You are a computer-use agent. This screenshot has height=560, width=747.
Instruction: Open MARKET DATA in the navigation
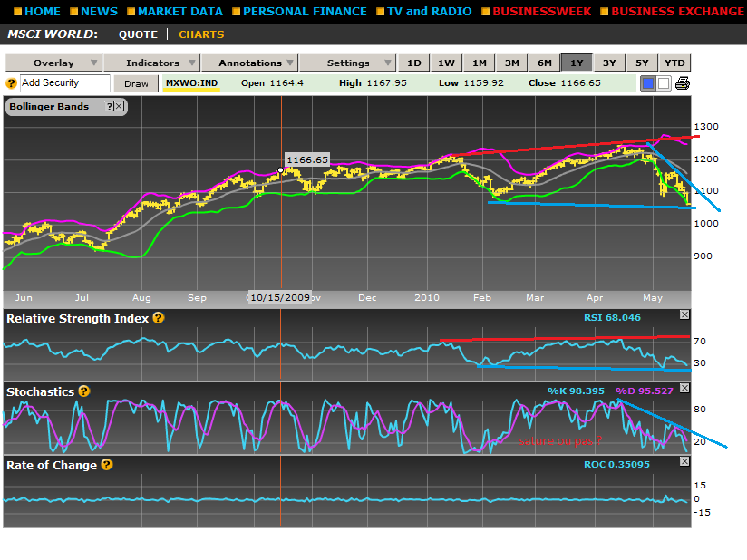click(180, 12)
